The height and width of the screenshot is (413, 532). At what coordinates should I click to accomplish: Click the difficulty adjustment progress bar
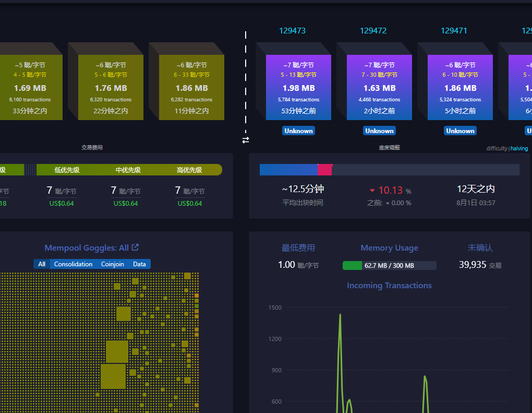click(390, 170)
